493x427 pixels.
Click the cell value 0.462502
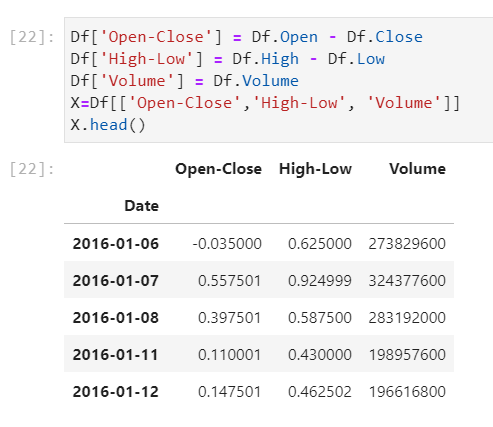(320, 392)
